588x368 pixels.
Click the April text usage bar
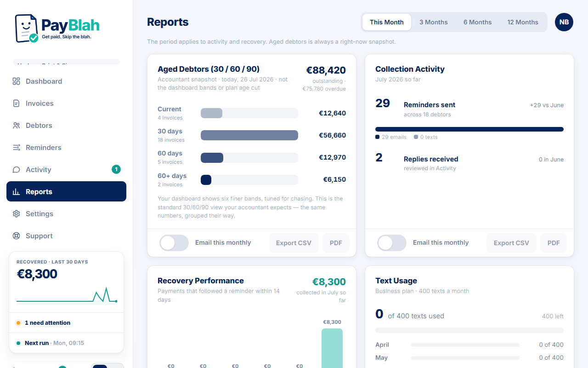click(465, 345)
